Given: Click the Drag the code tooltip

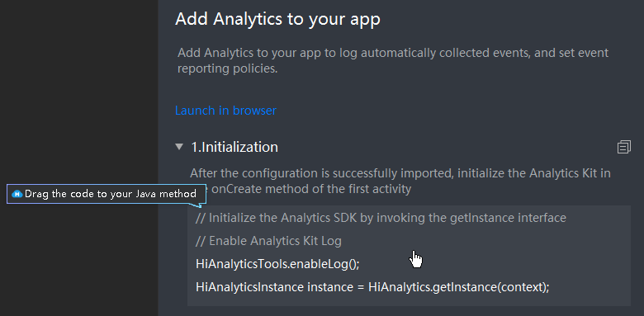Looking at the screenshot, I should coord(106,194).
